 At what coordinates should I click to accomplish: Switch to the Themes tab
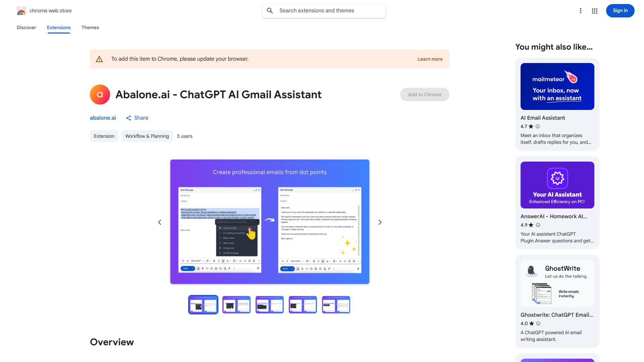coord(90,27)
